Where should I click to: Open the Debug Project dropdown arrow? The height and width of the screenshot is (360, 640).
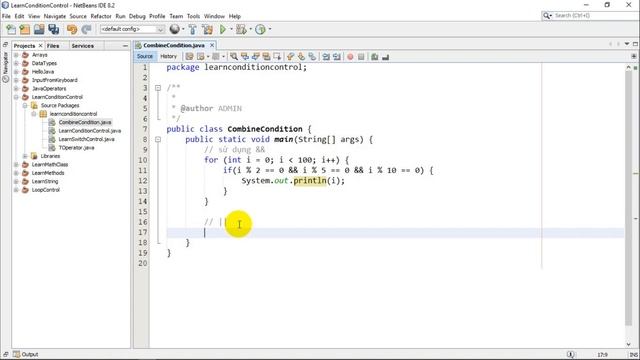[x=250, y=29]
